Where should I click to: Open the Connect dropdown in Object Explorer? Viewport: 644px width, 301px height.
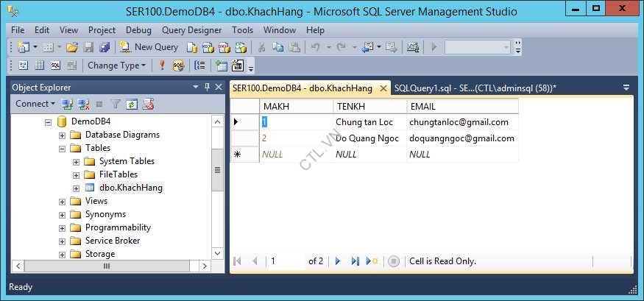click(x=35, y=105)
